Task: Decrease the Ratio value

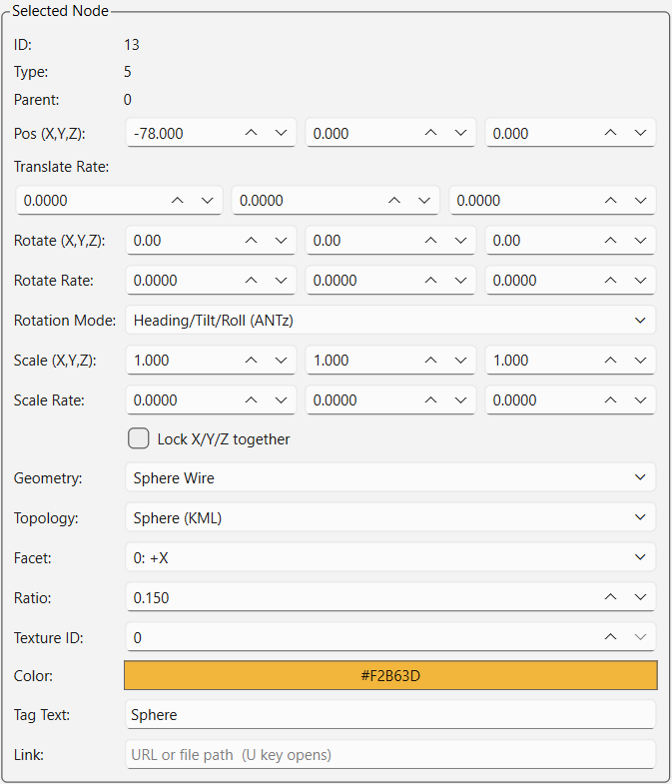Action: tap(640, 597)
